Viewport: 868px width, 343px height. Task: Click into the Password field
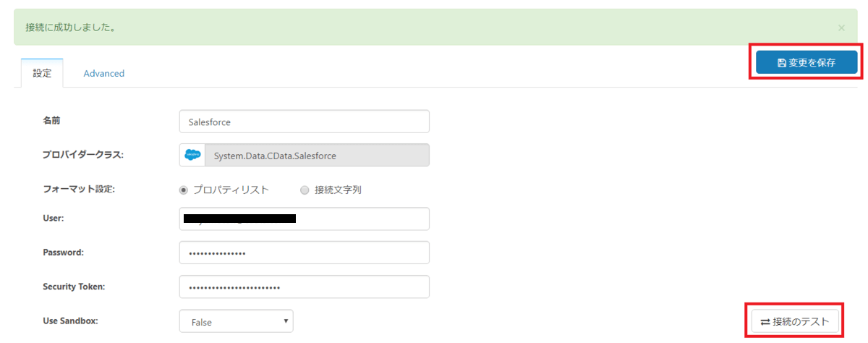(304, 253)
